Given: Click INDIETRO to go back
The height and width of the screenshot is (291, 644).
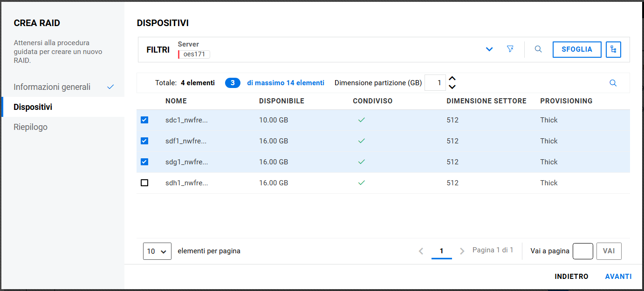Looking at the screenshot, I should click(x=571, y=277).
